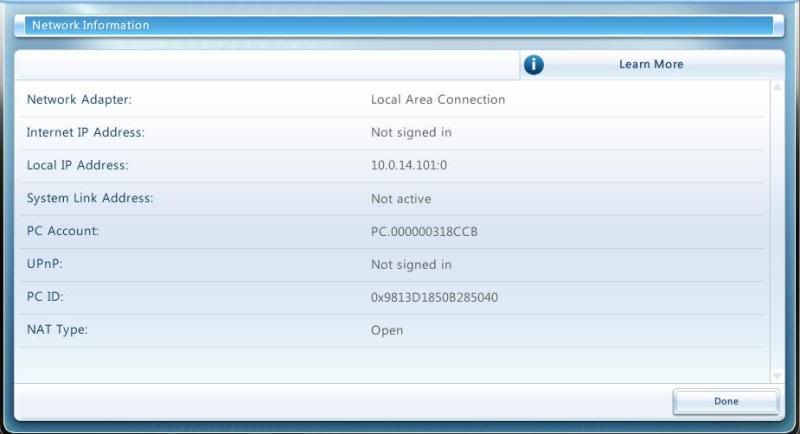Select the 'Local Area Connection' value
Screen dimensions: 800x434
click(438, 99)
